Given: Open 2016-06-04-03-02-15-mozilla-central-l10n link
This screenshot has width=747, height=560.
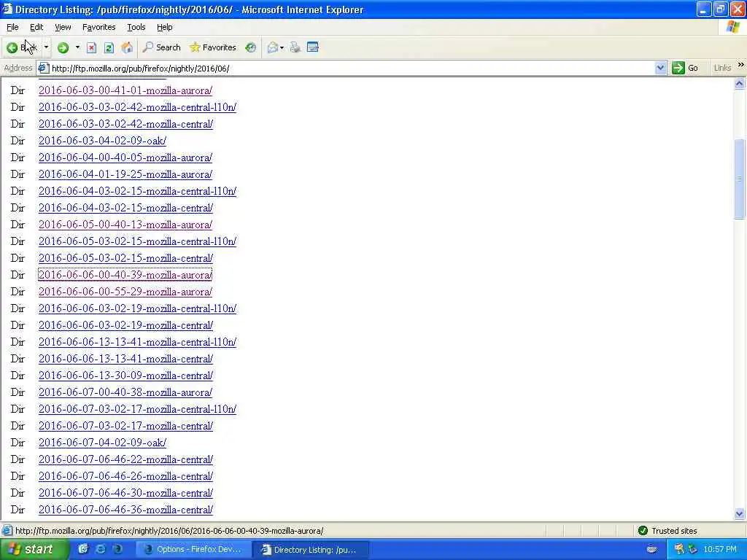Looking at the screenshot, I should 137,191.
